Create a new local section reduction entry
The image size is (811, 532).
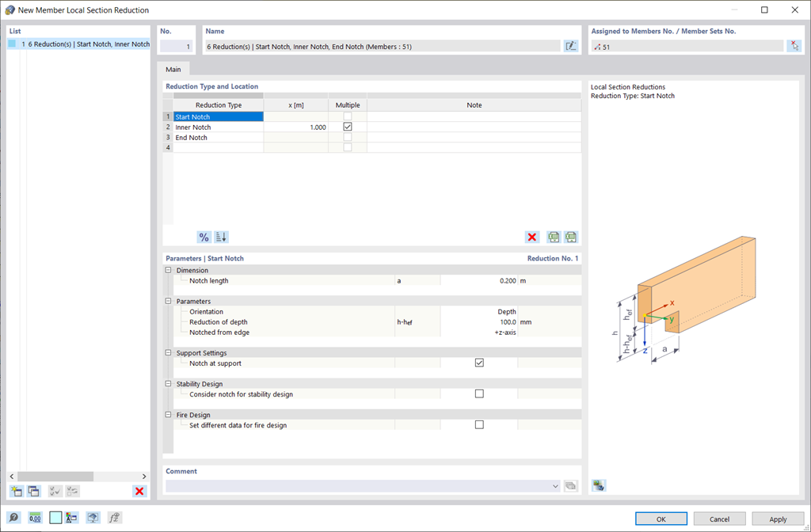(x=17, y=491)
